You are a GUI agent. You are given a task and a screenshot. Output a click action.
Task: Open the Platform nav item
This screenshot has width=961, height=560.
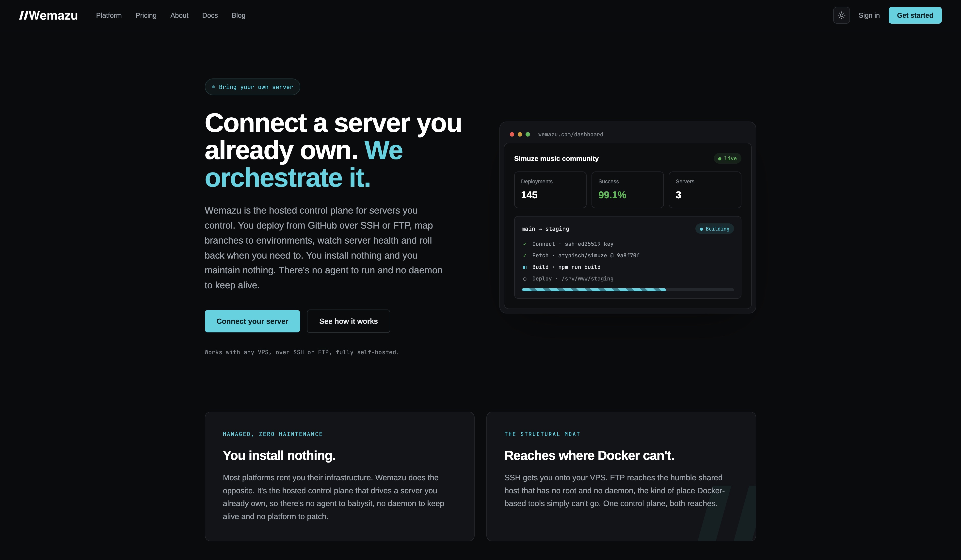(x=109, y=15)
